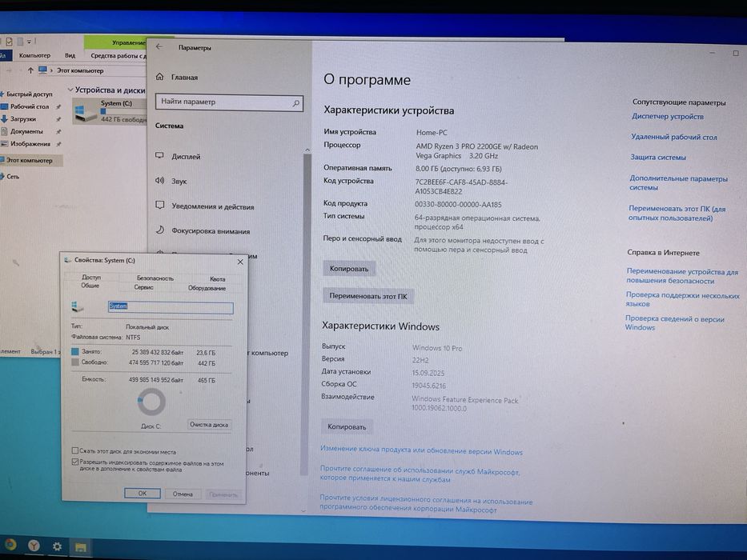Open the Explorer quick toolbar dropdown arrow
Viewport: 747px width, 560px height.
(x=29, y=42)
